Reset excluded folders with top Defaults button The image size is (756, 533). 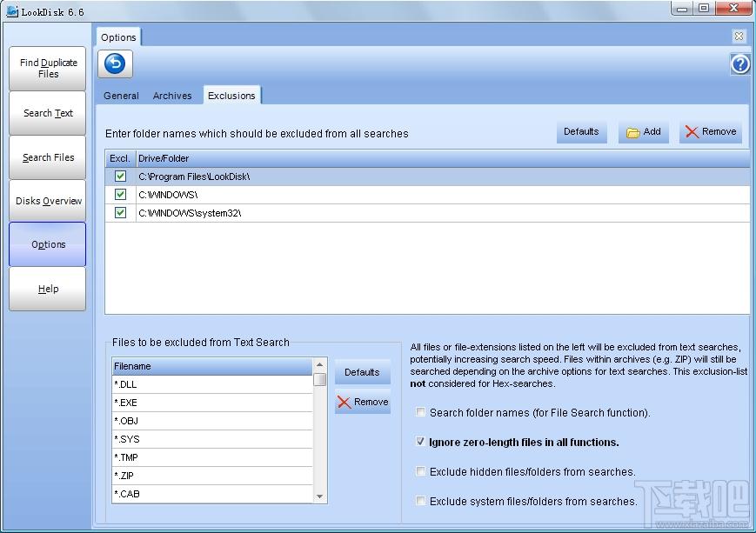pyautogui.click(x=581, y=131)
